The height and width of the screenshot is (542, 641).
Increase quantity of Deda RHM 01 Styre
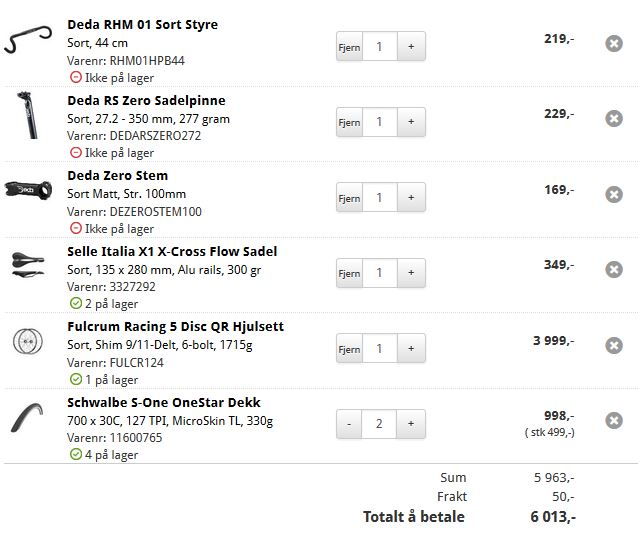[x=411, y=46]
